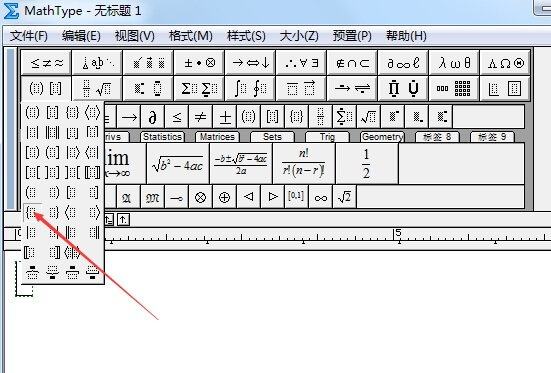The width and height of the screenshot is (551, 373).
Task: Switch to the Sets tab
Action: pos(272,137)
